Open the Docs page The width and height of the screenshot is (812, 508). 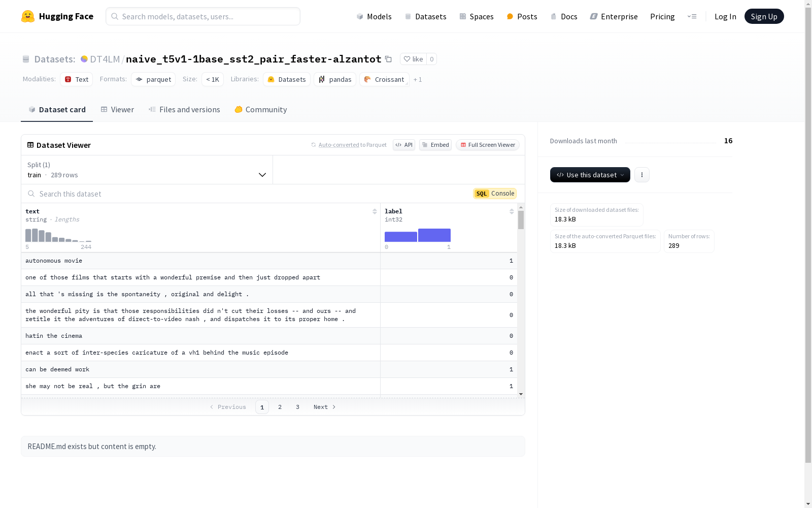pos(564,16)
